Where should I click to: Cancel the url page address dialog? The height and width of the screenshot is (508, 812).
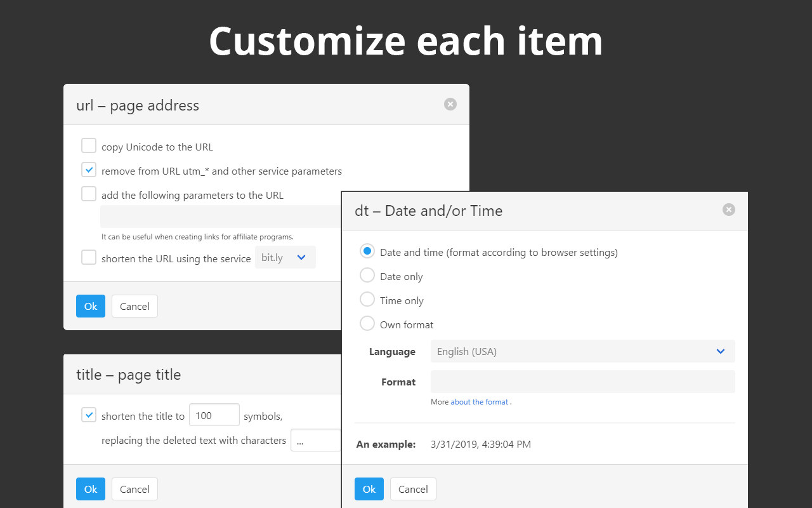[x=134, y=306]
